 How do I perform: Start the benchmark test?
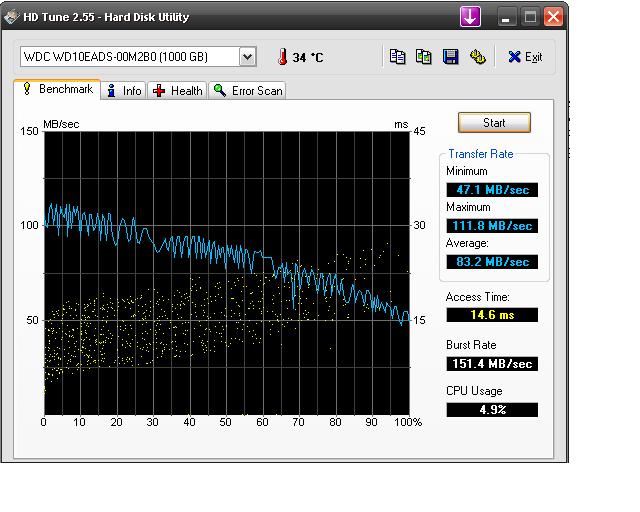point(494,122)
